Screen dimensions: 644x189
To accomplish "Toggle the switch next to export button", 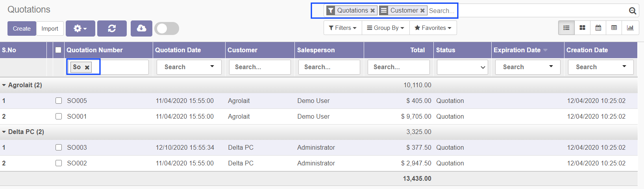I will [167, 28].
